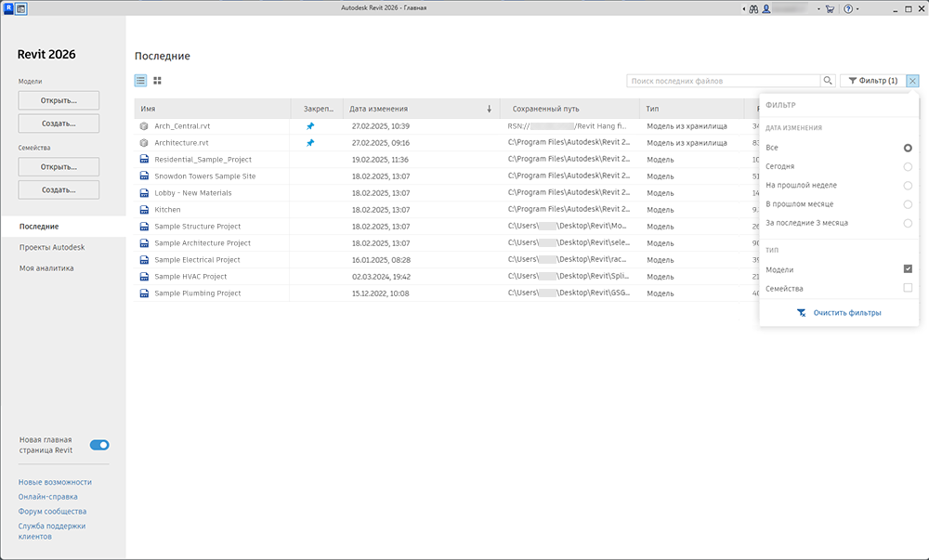
Task: Sort by Сохраненный путь column header
Action: [x=569, y=109]
